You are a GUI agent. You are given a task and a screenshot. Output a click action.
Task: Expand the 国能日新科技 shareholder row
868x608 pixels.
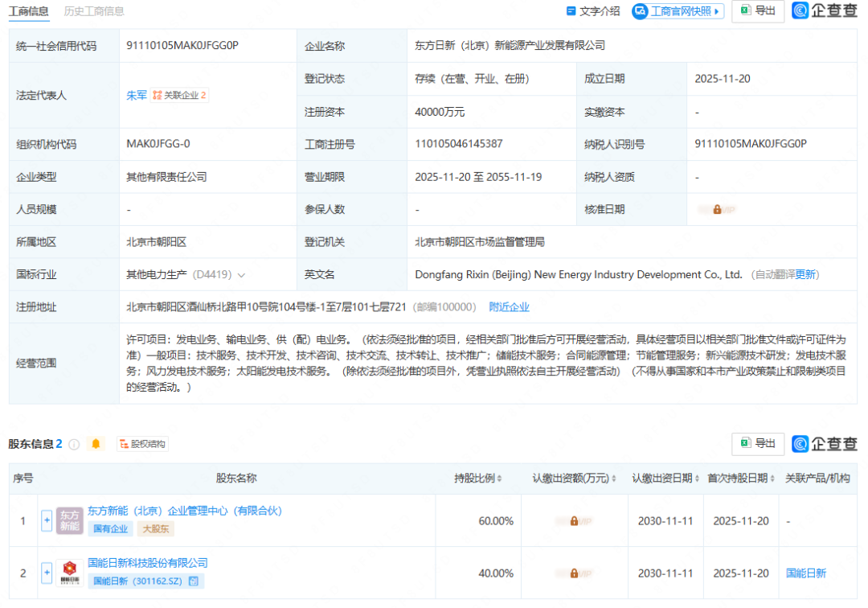coord(47,573)
